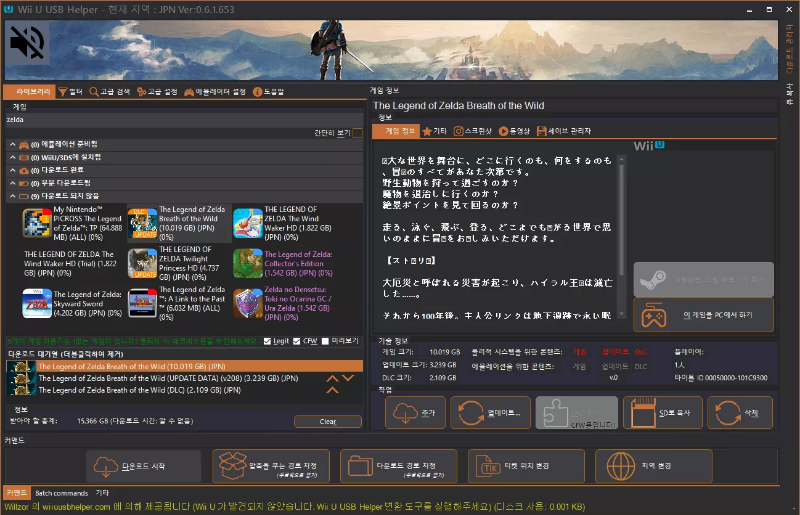Click 다운로드 경로 지정 folder button
Image resolution: width=800 pixels, height=515 pixels.
[x=398, y=466]
